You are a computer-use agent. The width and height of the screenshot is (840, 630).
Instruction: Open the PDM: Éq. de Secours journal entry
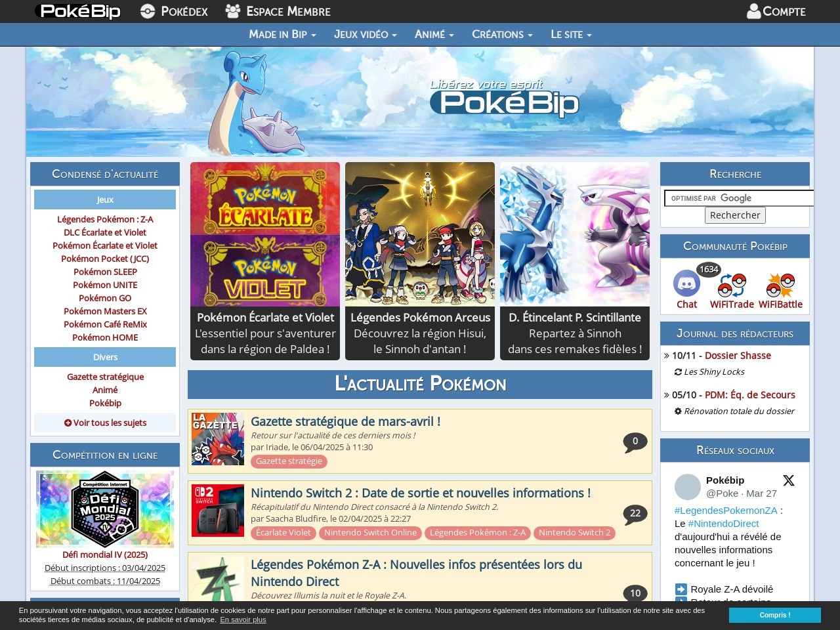[x=750, y=394]
